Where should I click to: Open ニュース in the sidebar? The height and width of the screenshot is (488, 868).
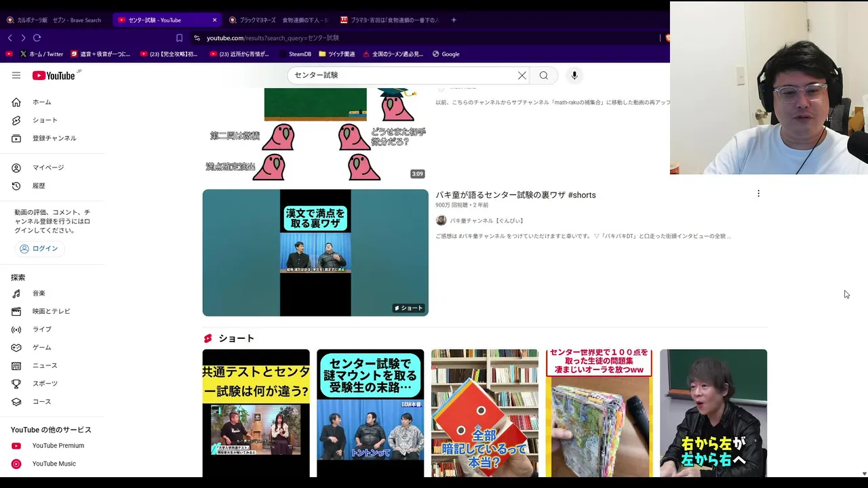pos(52,365)
